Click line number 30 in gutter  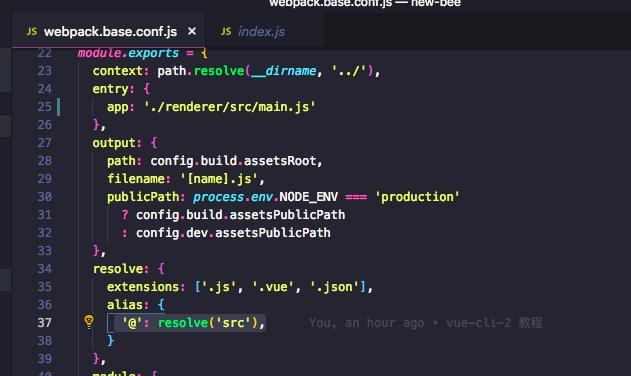click(45, 197)
